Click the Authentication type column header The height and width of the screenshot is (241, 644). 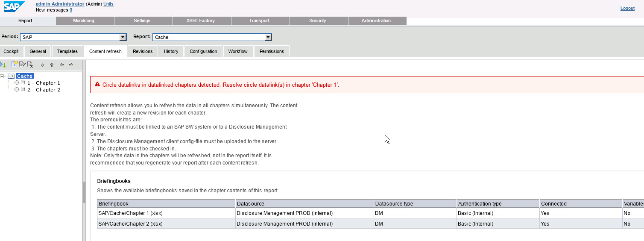coord(498,204)
